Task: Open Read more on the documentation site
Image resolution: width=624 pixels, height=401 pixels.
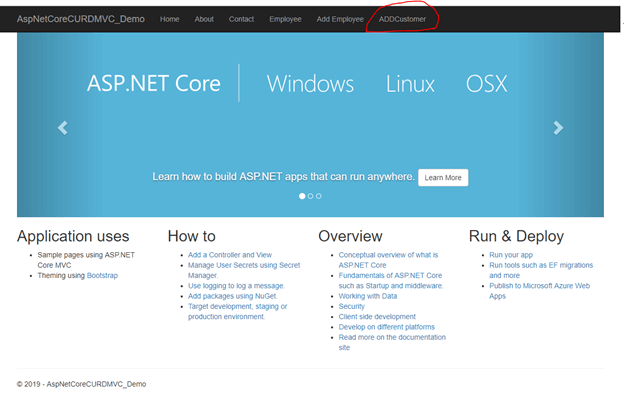Action: [392, 343]
